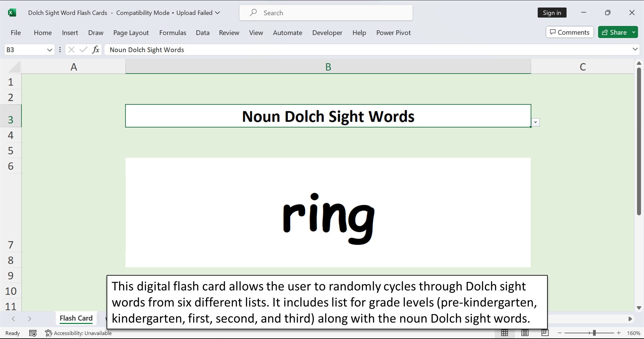This screenshot has height=339, width=644.
Task: Open the Name Box dropdown
Action: (x=50, y=50)
